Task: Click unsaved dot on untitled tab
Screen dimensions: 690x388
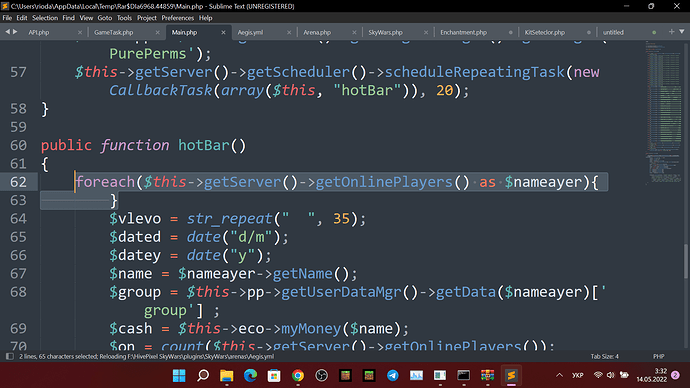Action: tap(654, 32)
